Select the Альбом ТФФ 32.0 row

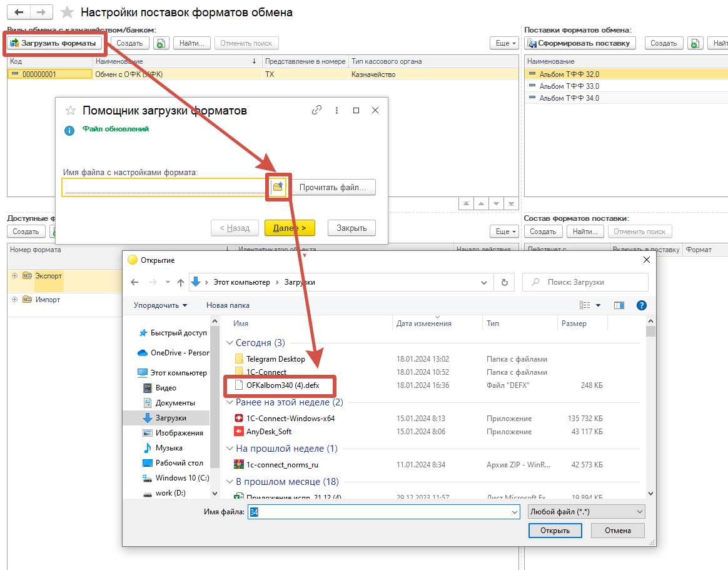626,74
